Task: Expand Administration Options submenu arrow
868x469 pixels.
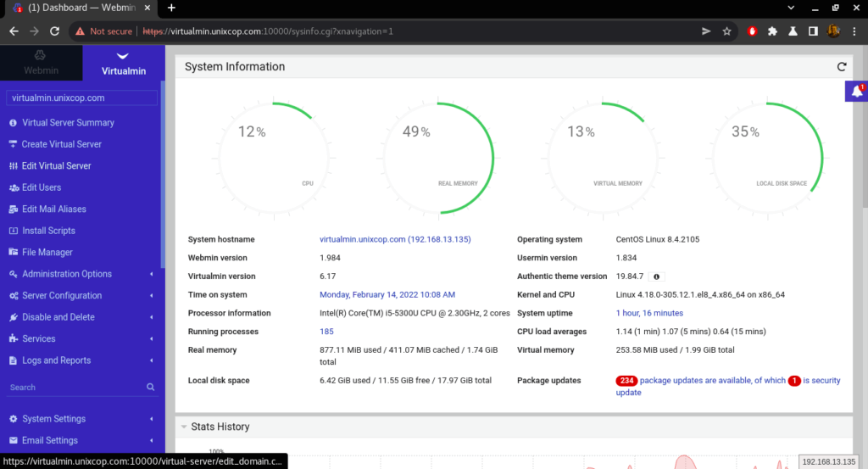Action: (x=151, y=274)
